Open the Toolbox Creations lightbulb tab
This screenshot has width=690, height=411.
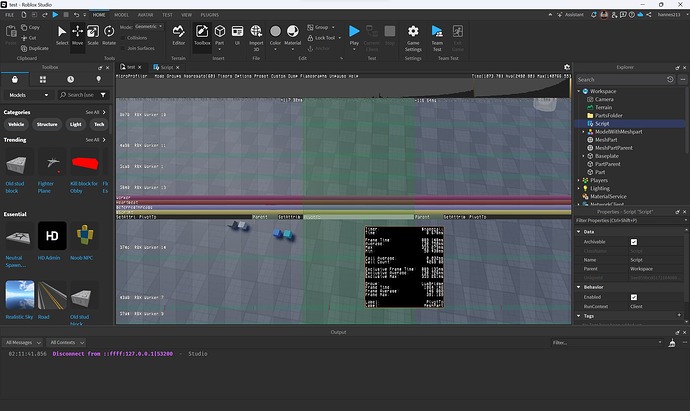tap(98, 79)
